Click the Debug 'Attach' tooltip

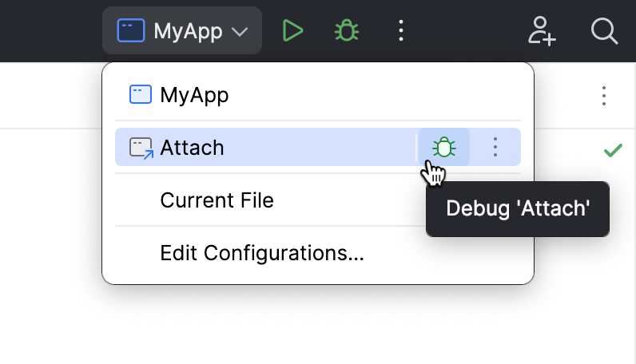click(x=518, y=209)
